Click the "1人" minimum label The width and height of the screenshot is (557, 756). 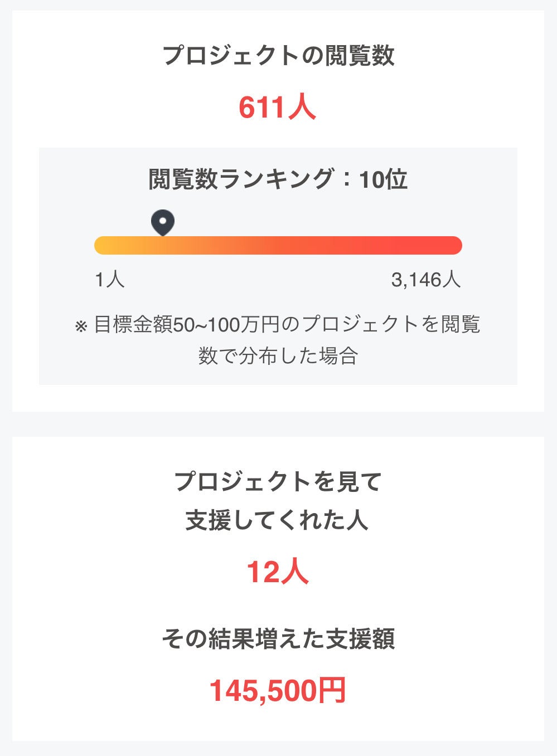pyautogui.click(x=110, y=279)
